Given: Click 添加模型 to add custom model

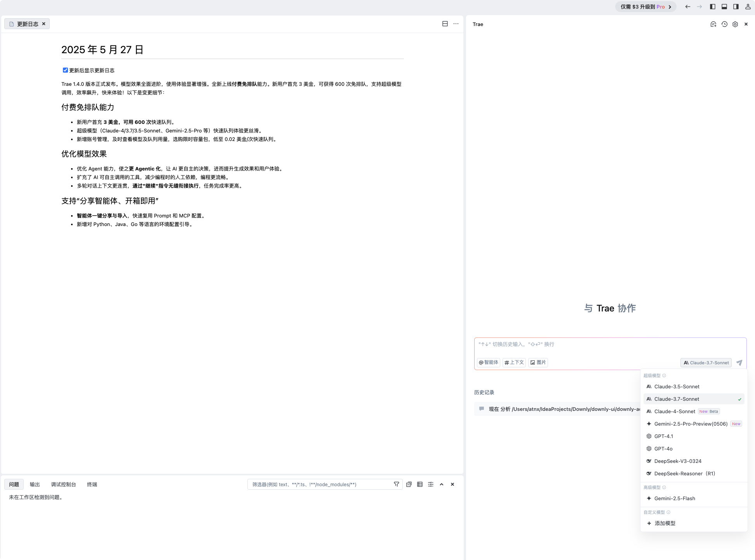Looking at the screenshot, I should click(694, 523).
